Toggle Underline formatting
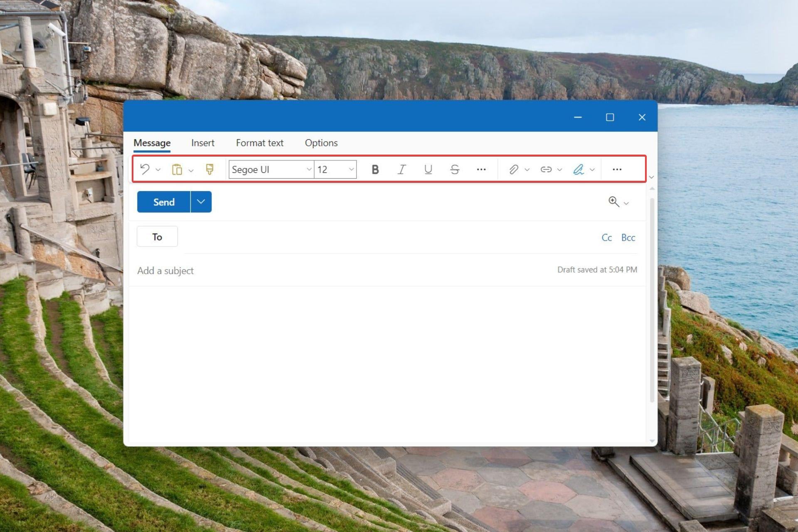This screenshot has height=532, width=798. [x=428, y=169]
